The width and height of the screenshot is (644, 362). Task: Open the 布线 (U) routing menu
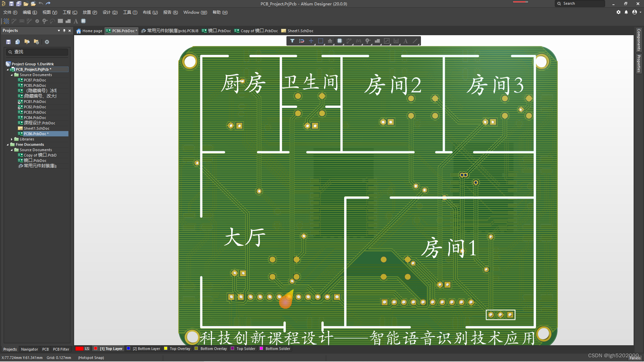(x=150, y=12)
